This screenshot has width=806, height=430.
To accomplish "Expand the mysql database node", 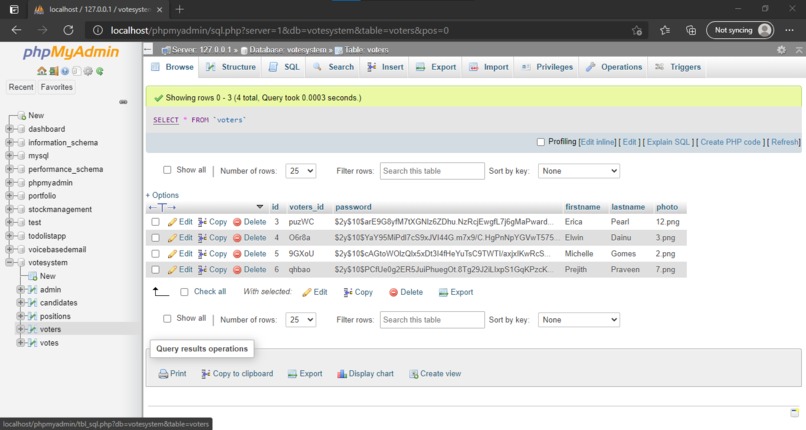I will 9,156.
